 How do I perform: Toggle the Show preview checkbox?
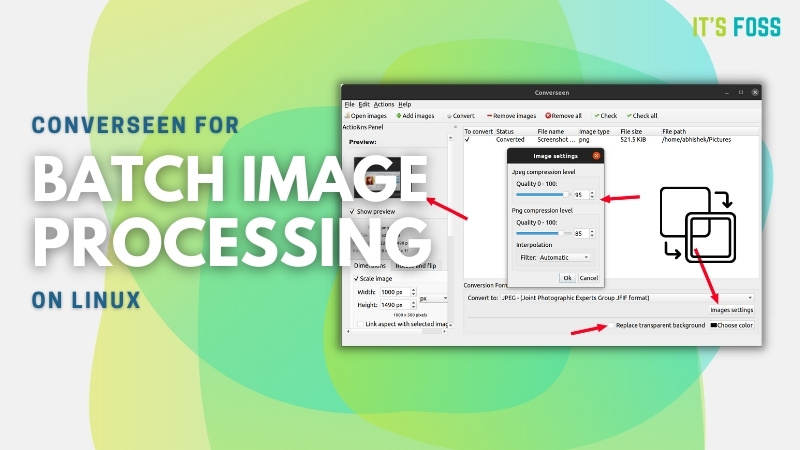pos(352,212)
